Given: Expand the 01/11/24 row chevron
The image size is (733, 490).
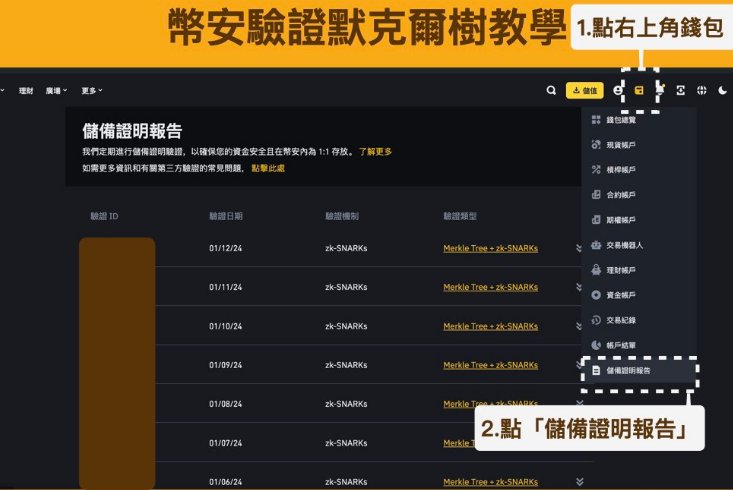Looking at the screenshot, I should pyautogui.click(x=579, y=287).
